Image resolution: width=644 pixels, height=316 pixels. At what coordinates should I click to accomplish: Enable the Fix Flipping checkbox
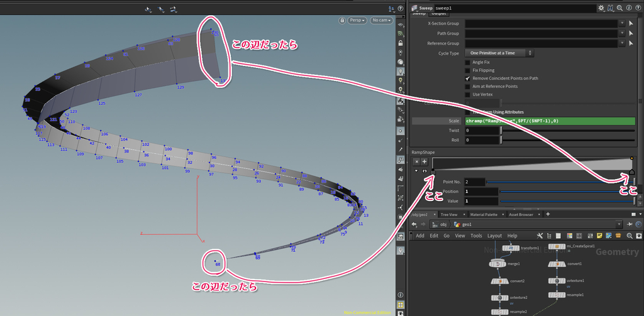tap(467, 70)
